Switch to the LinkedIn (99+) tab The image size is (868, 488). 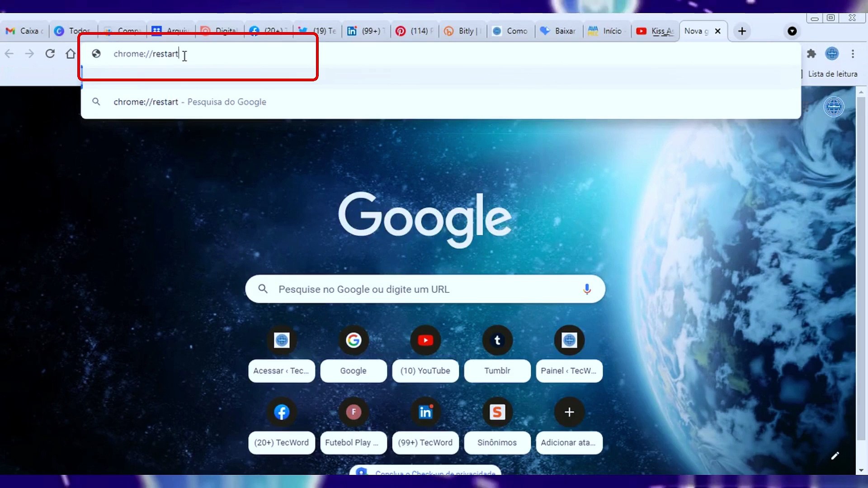point(366,31)
